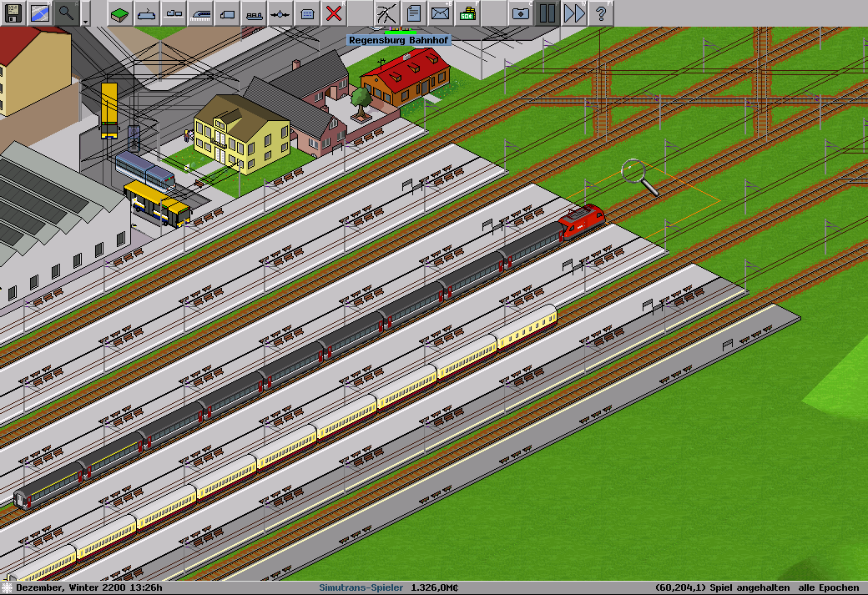This screenshot has height=595, width=868.
Task: Toggle fast forward mode
Action: tap(574, 13)
